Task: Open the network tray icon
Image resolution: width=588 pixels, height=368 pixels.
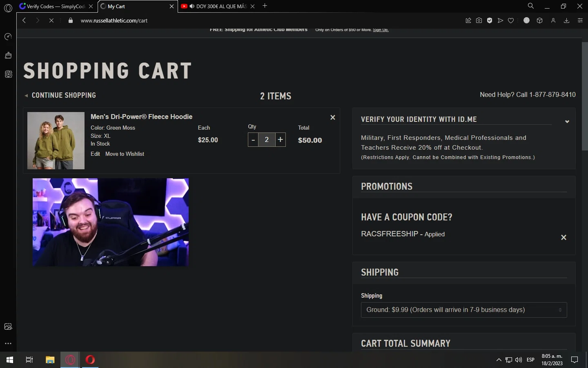Action: tap(509, 360)
